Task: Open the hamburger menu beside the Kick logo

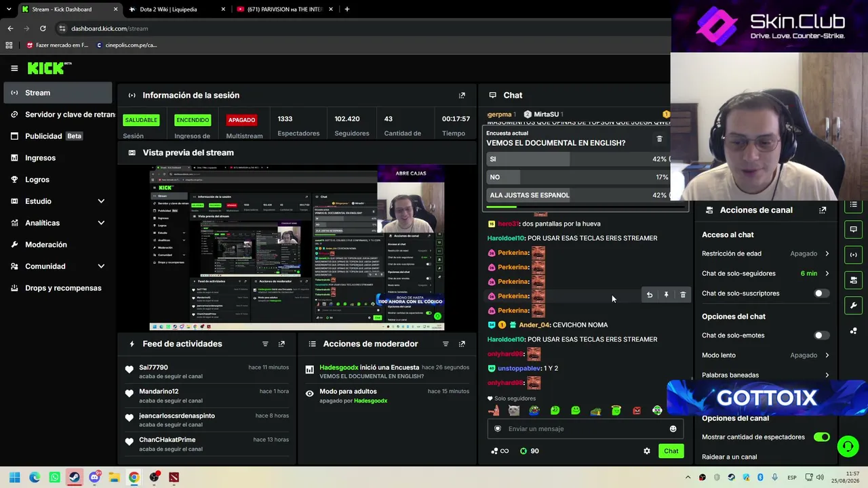Action: pos(14,68)
